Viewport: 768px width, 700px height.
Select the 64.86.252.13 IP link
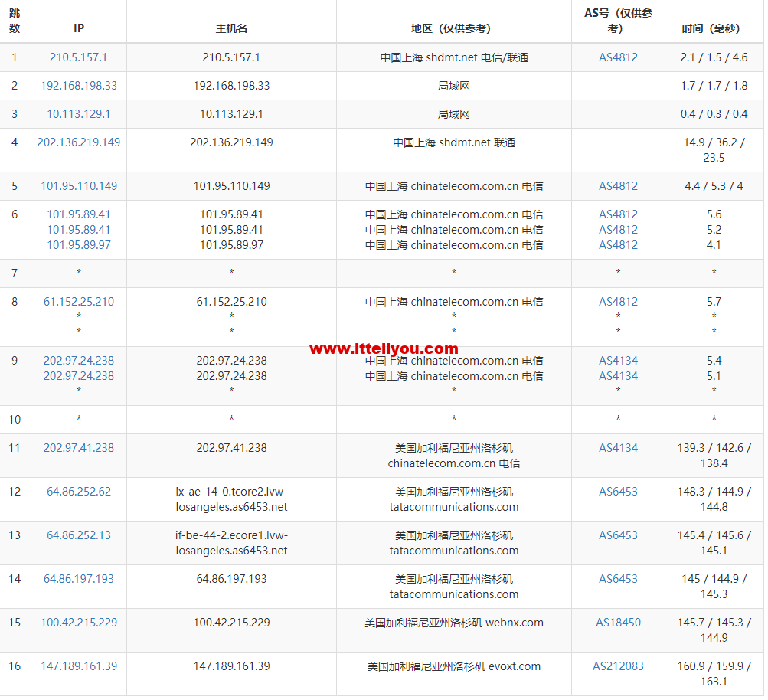tap(78, 535)
